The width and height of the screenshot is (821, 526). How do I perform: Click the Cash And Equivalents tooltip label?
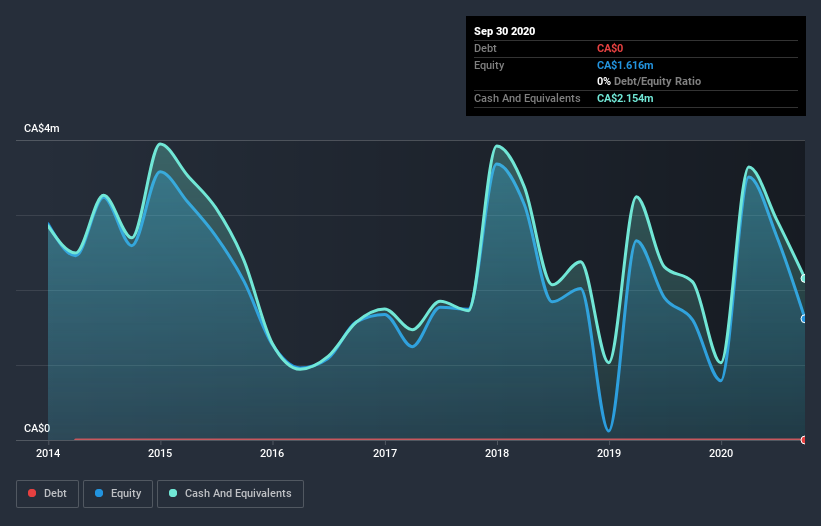(527, 98)
